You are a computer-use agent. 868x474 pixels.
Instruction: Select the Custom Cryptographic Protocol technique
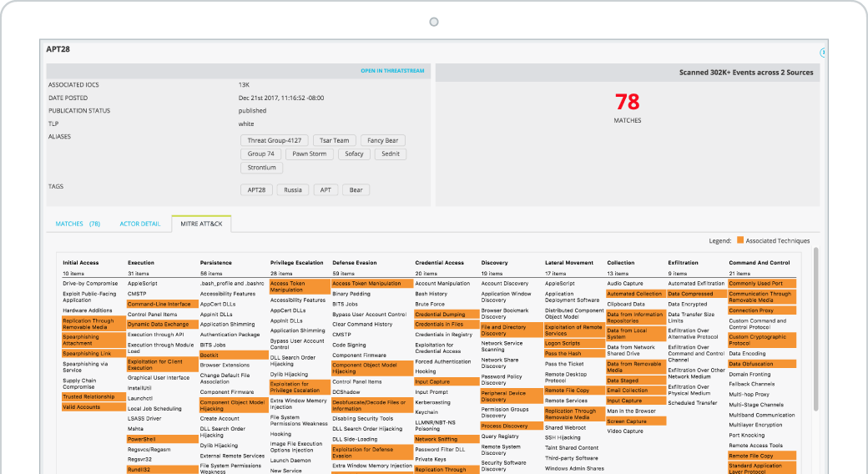[x=762, y=340]
